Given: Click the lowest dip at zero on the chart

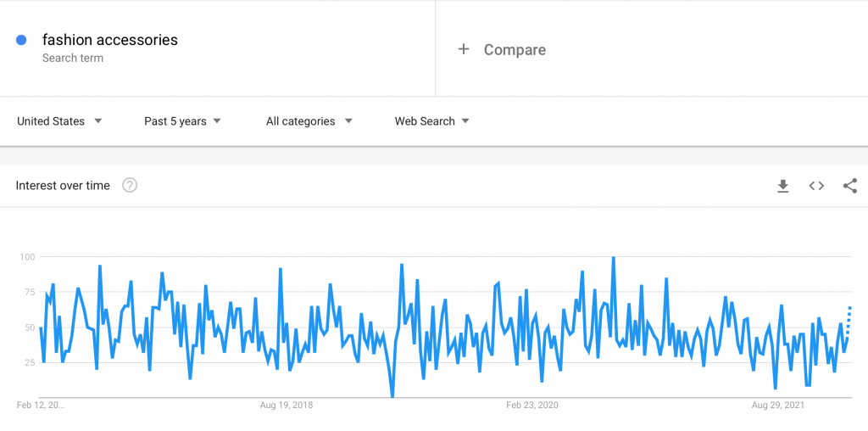Looking at the screenshot, I should pos(392,396).
